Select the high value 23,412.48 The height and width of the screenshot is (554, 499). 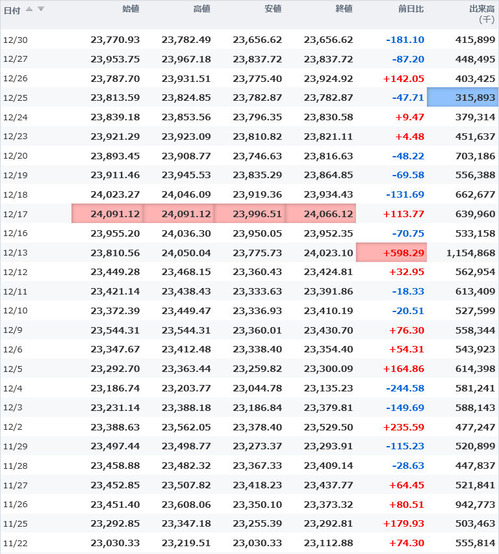[x=186, y=349]
